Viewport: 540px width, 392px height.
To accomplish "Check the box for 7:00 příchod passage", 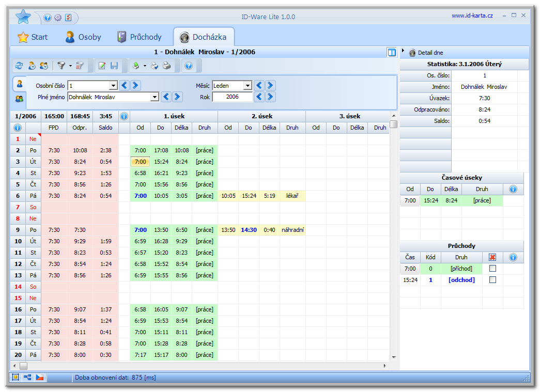I will click(492, 269).
